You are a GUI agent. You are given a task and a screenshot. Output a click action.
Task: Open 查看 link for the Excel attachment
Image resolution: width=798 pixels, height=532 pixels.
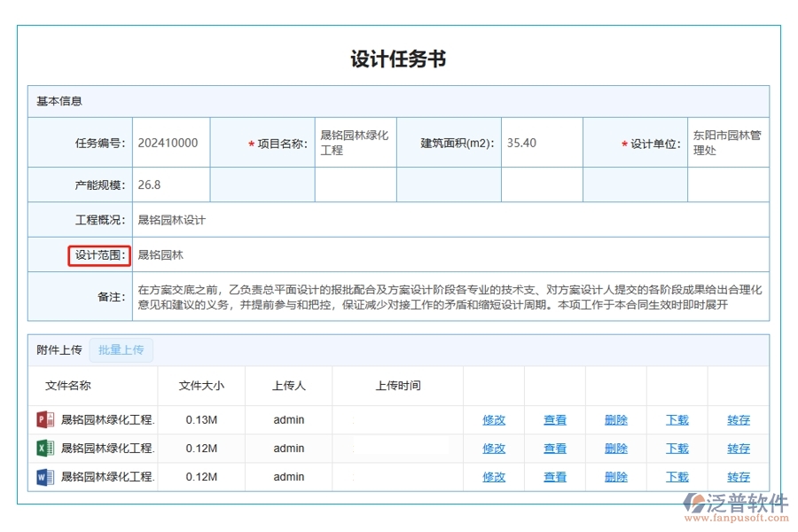click(555, 448)
